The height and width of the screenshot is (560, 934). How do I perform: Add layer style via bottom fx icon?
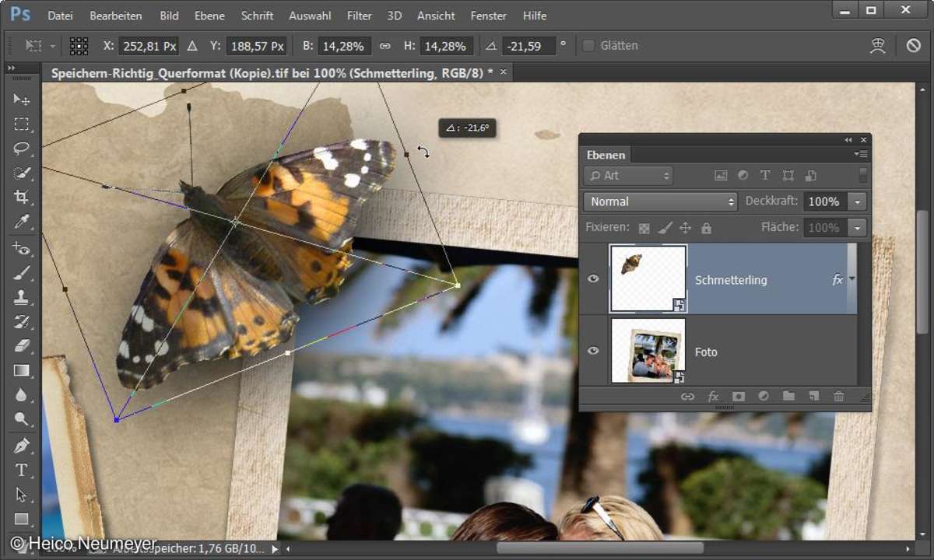tap(713, 397)
